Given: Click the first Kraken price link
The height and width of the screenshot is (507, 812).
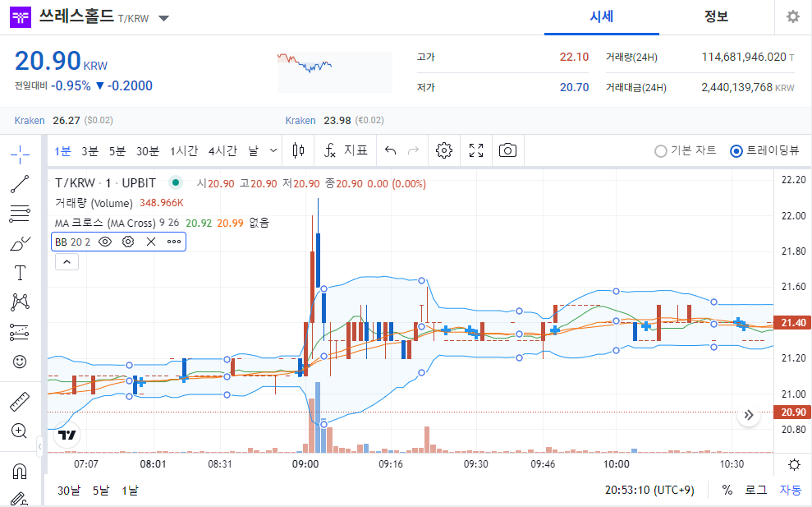Looking at the screenshot, I should 30,120.
